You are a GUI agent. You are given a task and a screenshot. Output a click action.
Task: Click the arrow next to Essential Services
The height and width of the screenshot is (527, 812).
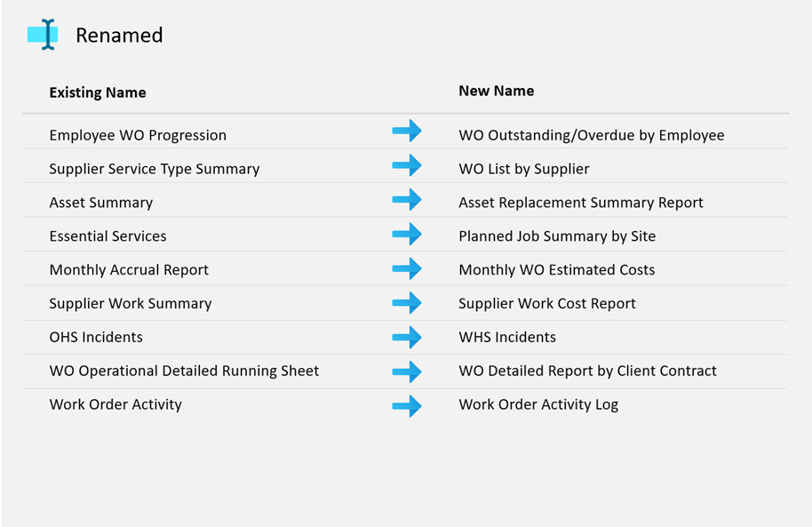tap(407, 234)
